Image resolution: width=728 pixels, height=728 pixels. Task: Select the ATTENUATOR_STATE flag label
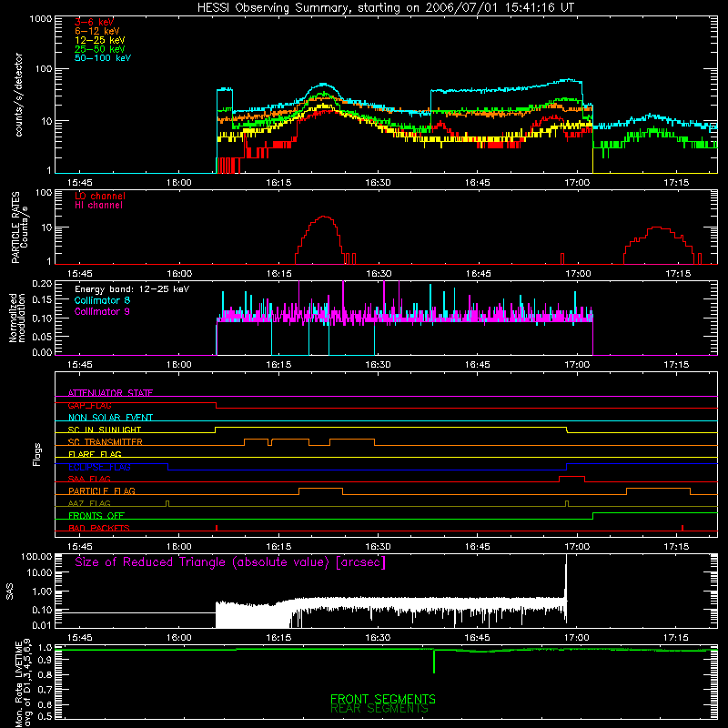point(110,393)
